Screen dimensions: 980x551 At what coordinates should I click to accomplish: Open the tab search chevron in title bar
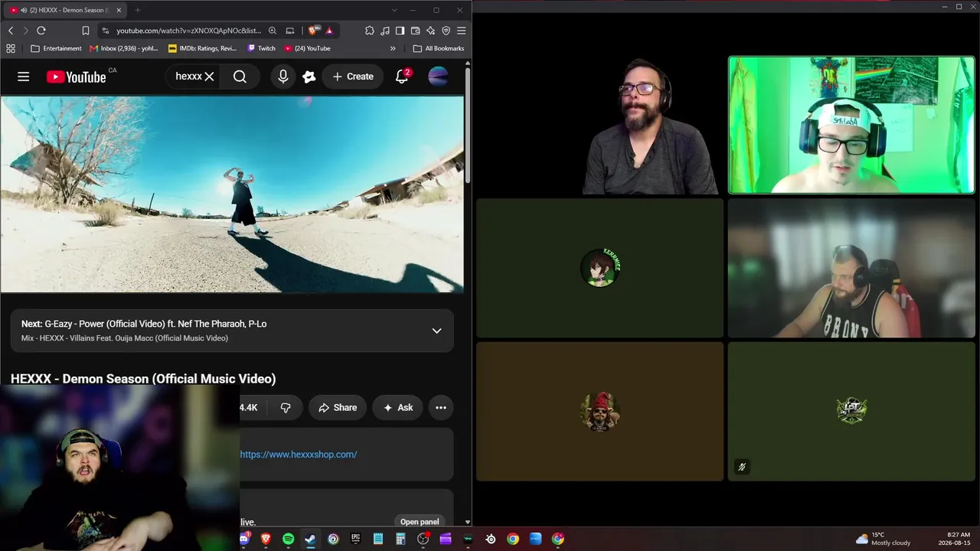pos(394,10)
